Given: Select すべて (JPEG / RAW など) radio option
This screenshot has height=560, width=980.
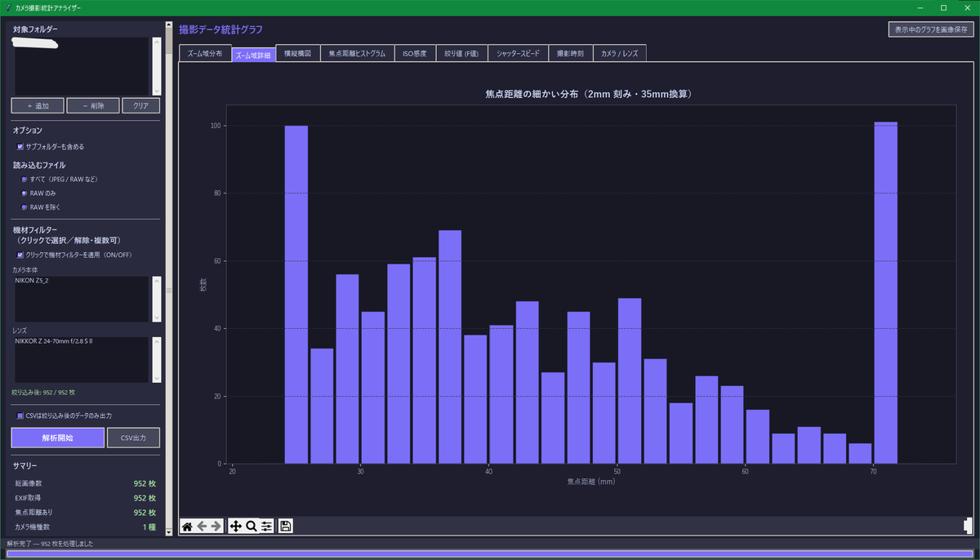Looking at the screenshot, I should click(x=24, y=179).
